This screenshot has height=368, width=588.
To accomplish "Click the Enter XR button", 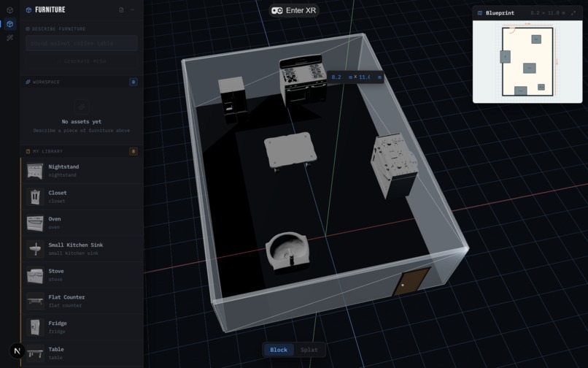I will [x=293, y=10].
